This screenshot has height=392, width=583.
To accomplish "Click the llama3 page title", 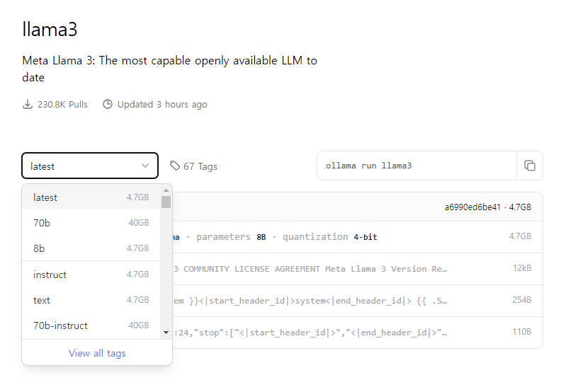I will (50, 29).
